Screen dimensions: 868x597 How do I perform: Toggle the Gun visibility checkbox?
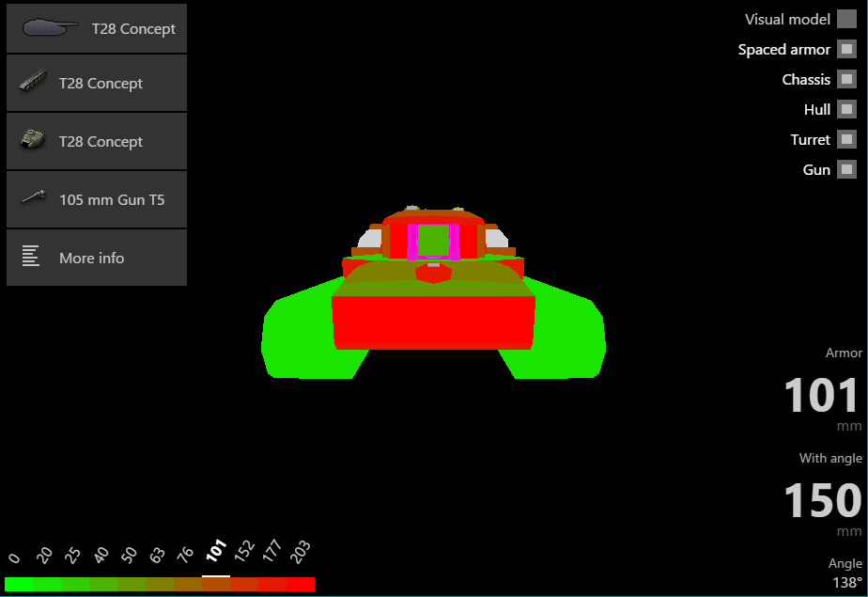(x=846, y=169)
